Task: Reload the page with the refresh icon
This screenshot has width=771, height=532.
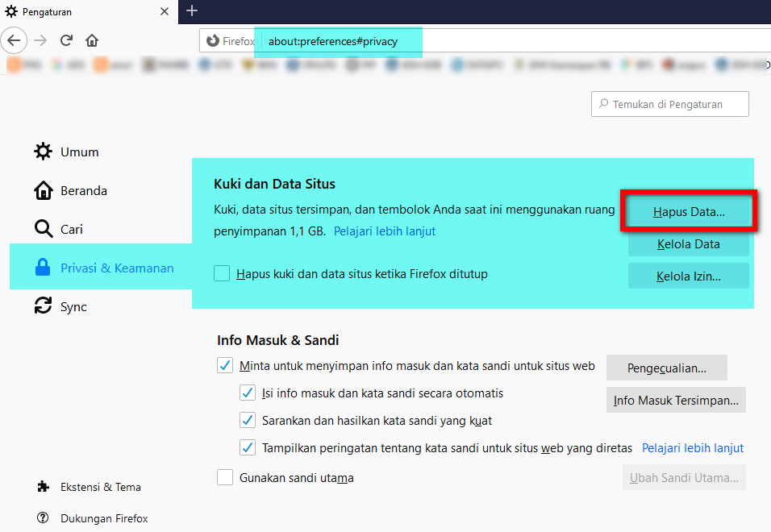Action: click(66, 40)
